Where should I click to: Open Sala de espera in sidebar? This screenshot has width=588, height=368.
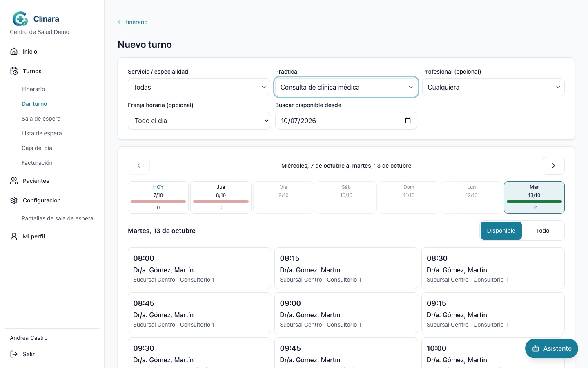tap(41, 119)
